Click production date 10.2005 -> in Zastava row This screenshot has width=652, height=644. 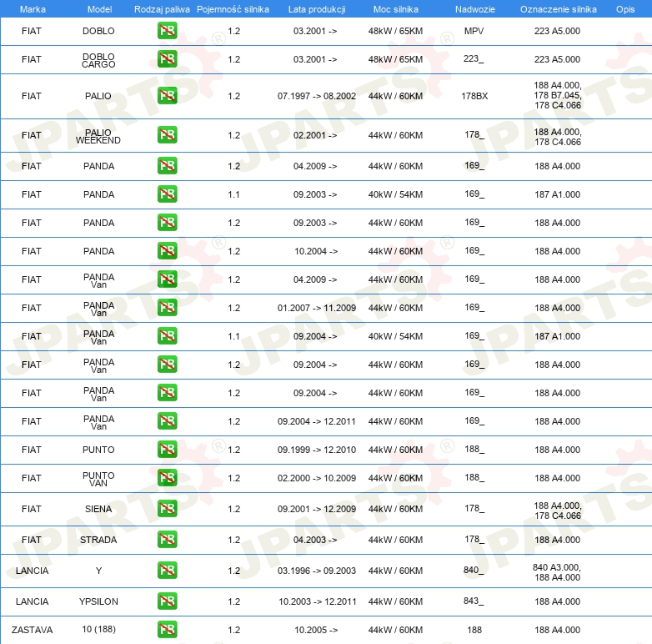pos(316,630)
